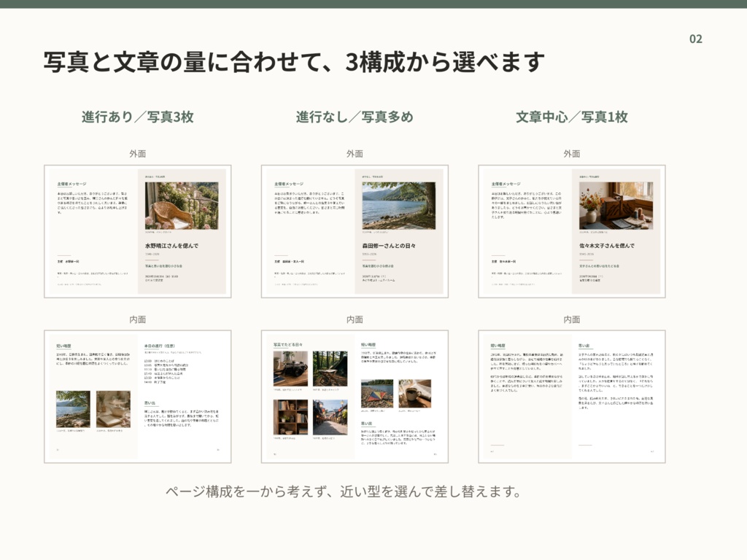Click the '内面' label in the 進行あり column
Screen dimensions: 747x560
click(x=137, y=319)
